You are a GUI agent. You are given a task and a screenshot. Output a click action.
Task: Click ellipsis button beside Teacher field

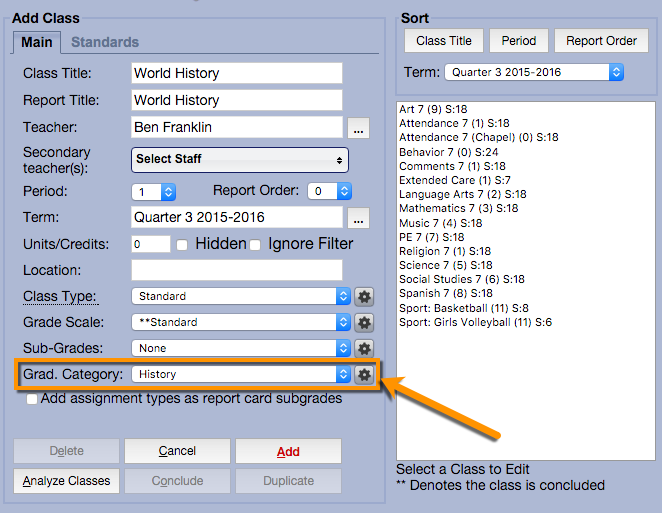359,128
